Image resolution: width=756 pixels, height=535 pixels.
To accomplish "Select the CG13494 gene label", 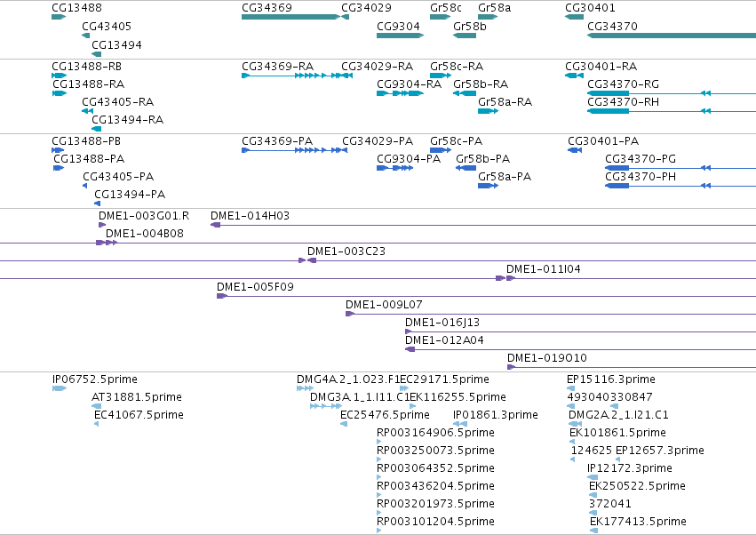I will click(x=116, y=45).
